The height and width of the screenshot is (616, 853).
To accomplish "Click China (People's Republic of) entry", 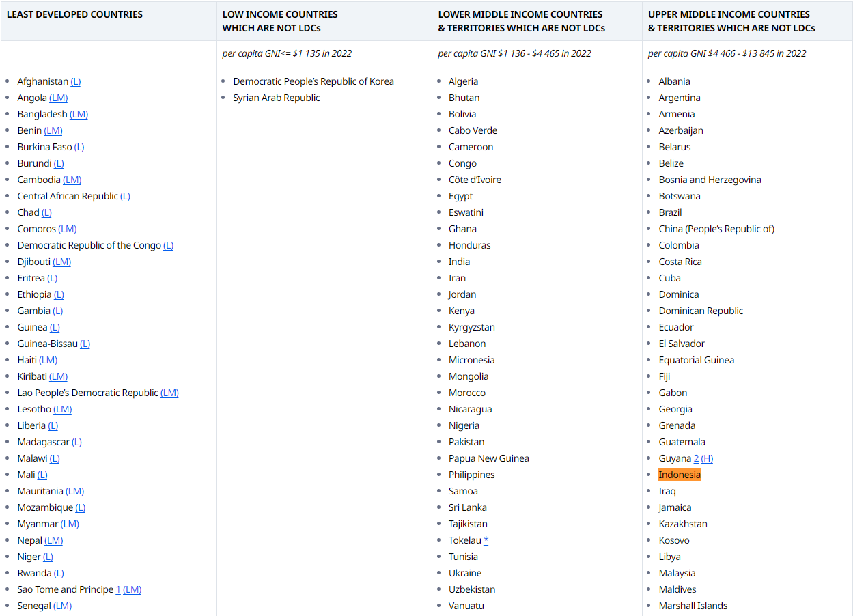I will (716, 229).
